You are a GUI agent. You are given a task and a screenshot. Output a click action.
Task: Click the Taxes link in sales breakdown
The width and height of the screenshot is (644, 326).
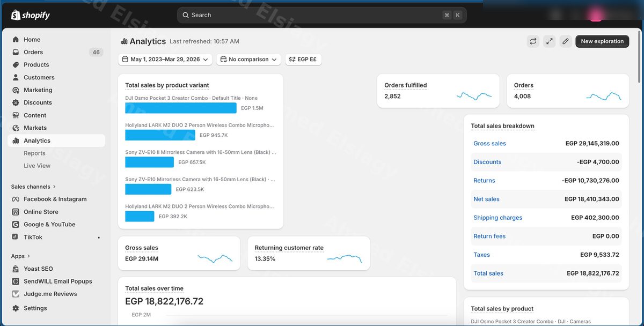point(481,255)
